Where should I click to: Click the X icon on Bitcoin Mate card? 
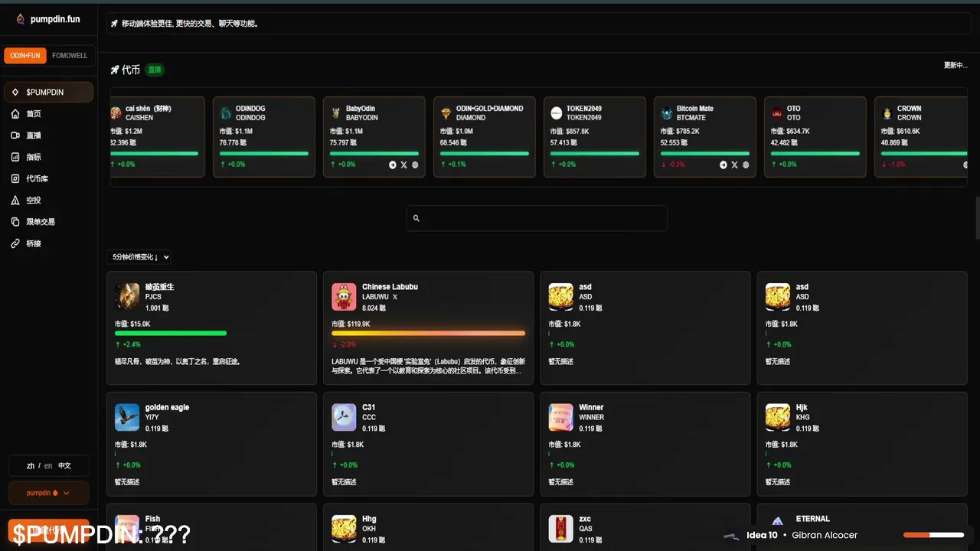[734, 165]
